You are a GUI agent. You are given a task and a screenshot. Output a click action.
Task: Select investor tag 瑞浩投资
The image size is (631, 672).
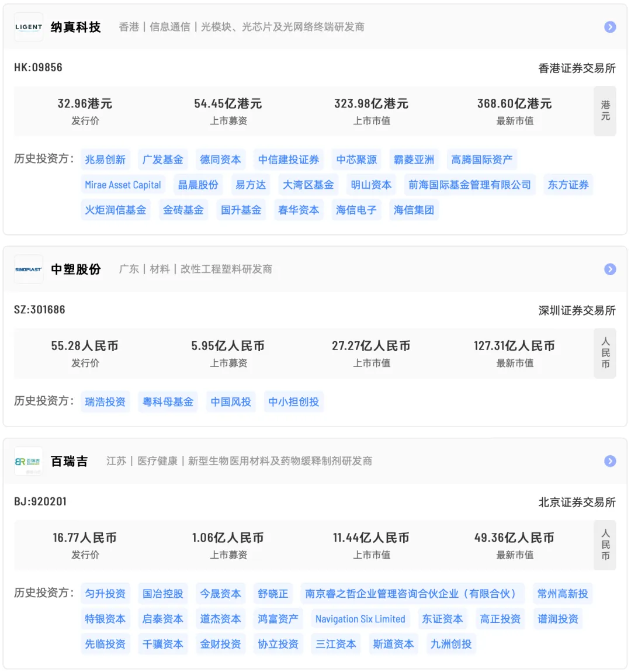(105, 401)
